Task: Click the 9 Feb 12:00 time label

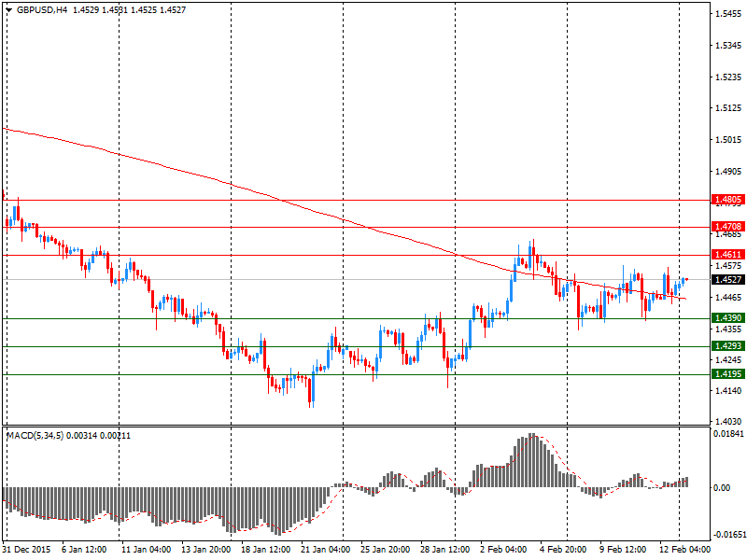Action: (623, 550)
